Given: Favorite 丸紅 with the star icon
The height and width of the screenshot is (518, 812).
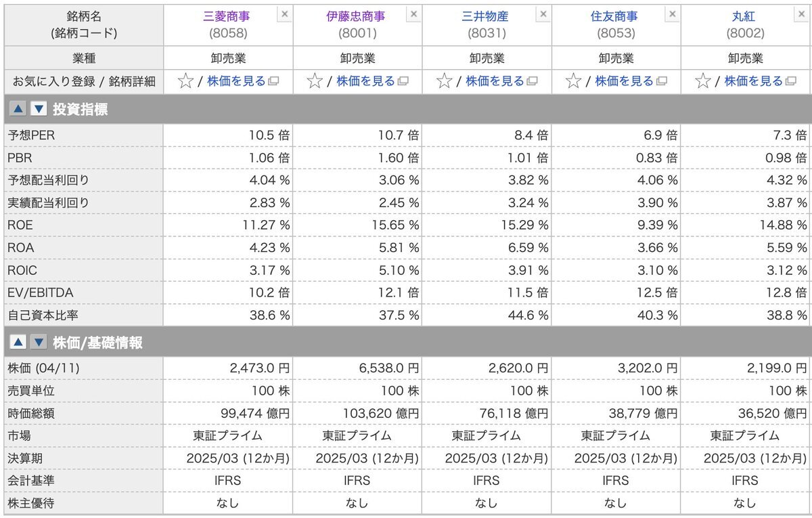Looking at the screenshot, I should click(x=703, y=81).
